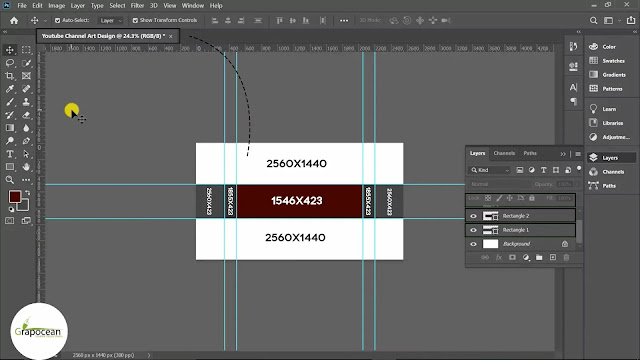Select the Lasso tool

[10, 63]
